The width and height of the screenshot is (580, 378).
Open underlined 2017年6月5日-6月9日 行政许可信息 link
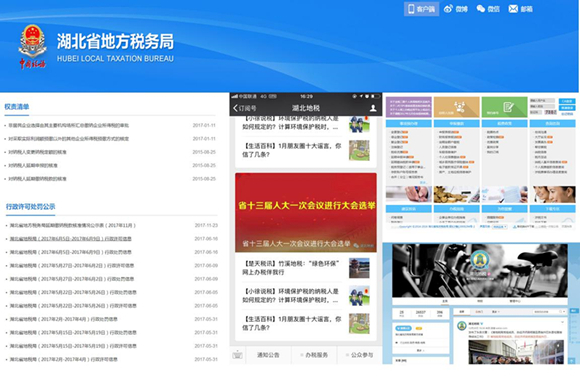coord(70,239)
